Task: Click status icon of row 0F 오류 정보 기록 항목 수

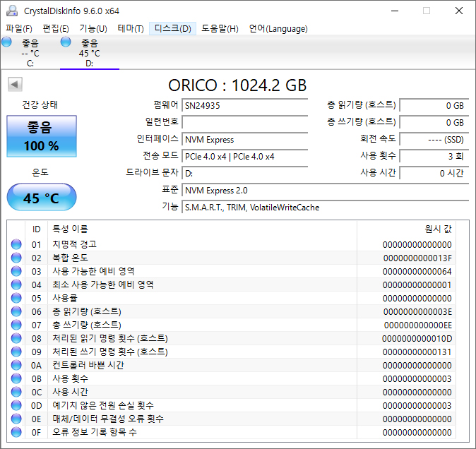Action: pos(16,432)
